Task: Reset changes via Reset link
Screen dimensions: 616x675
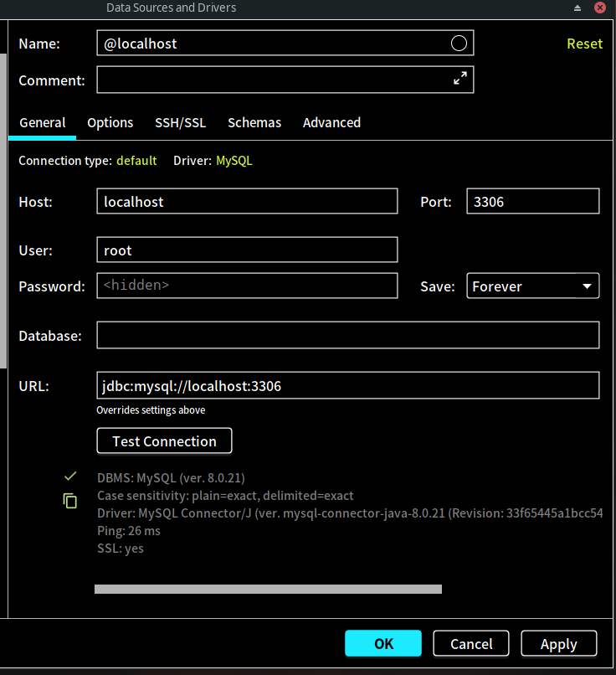Action: 584,44
